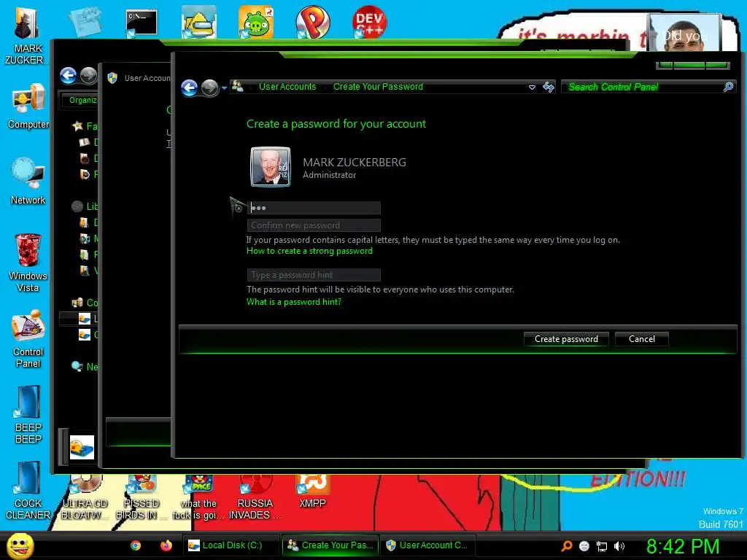747x560 pixels.
Task: Click drive thumbnail in explorer details pane
Action: click(x=82, y=447)
